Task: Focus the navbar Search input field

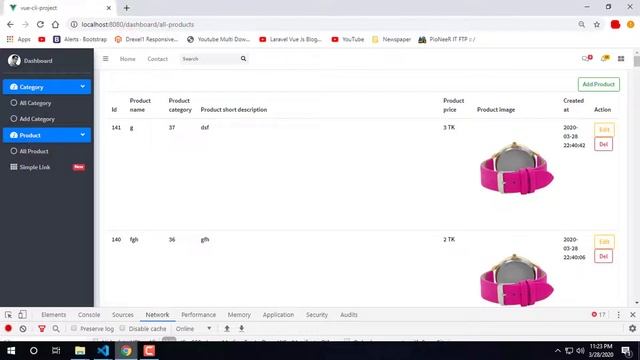Action: coord(210,59)
